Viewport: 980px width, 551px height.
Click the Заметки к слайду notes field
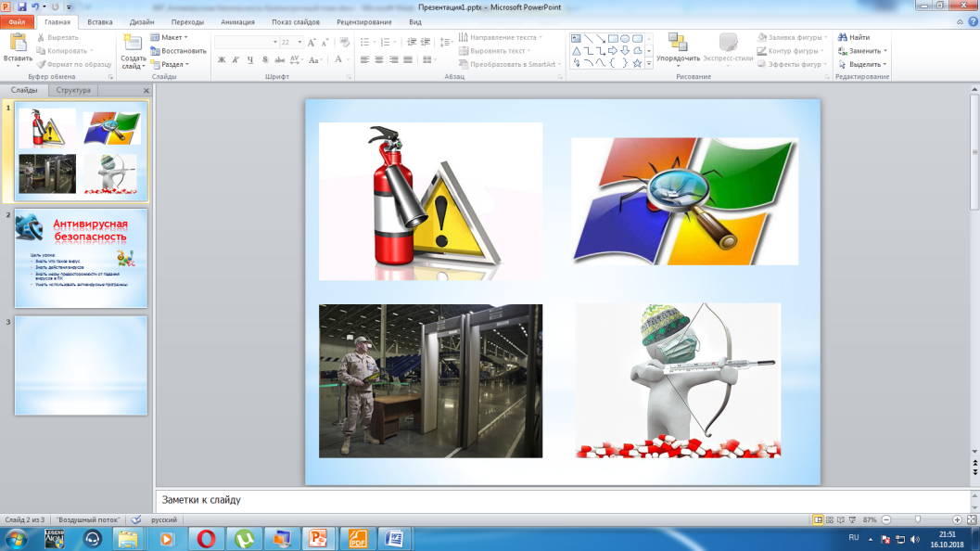click(x=563, y=500)
